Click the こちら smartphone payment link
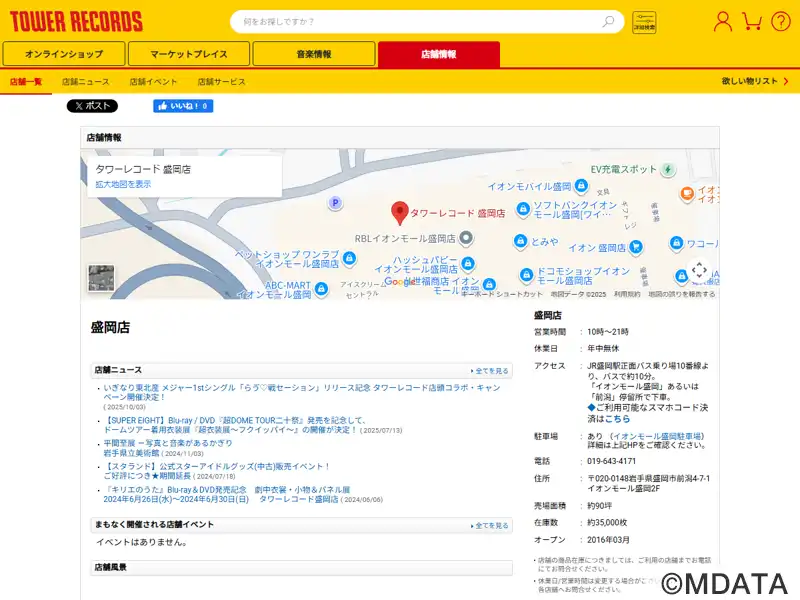 tap(617, 419)
